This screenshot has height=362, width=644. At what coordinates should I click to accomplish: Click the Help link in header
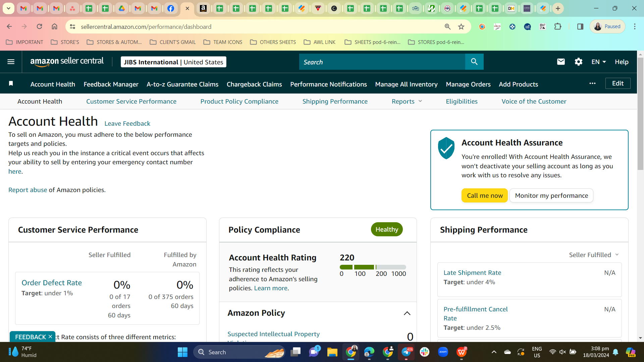tap(622, 62)
